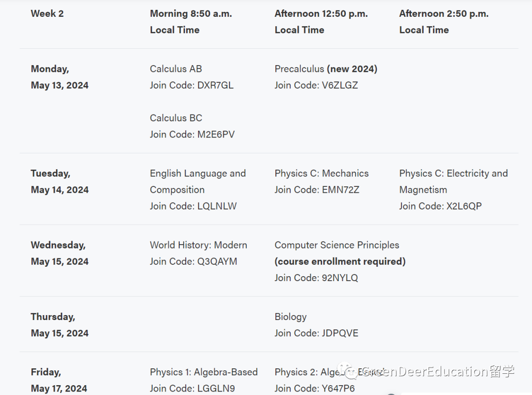Click Join Code X2L6QP text
This screenshot has height=395, width=532.
(x=440, y=206)
